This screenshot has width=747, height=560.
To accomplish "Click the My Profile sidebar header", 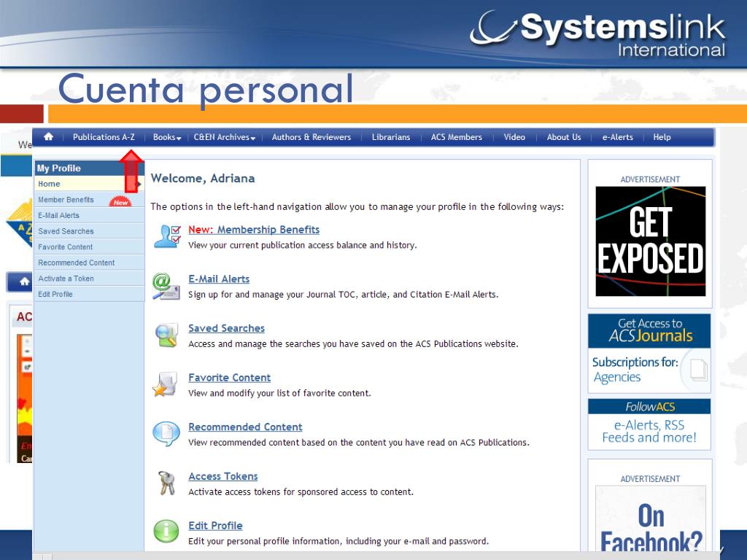I will click(89, 168).
